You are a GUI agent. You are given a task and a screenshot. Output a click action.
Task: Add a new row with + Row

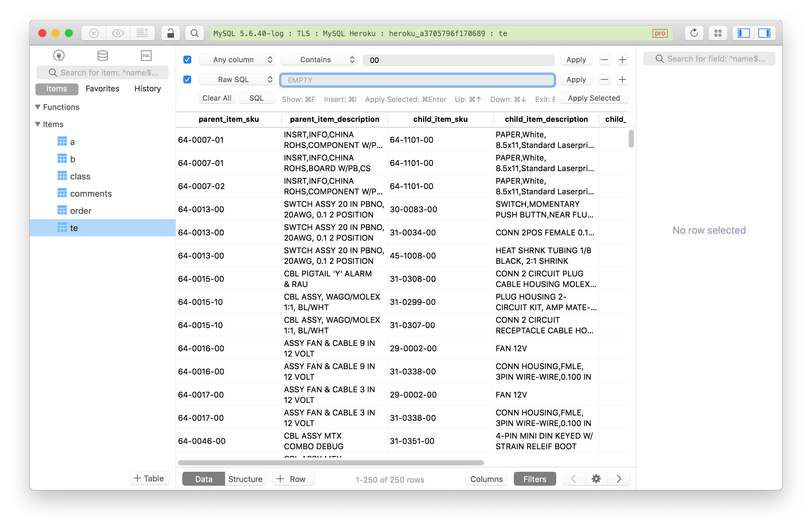click(x=293, y=479)
